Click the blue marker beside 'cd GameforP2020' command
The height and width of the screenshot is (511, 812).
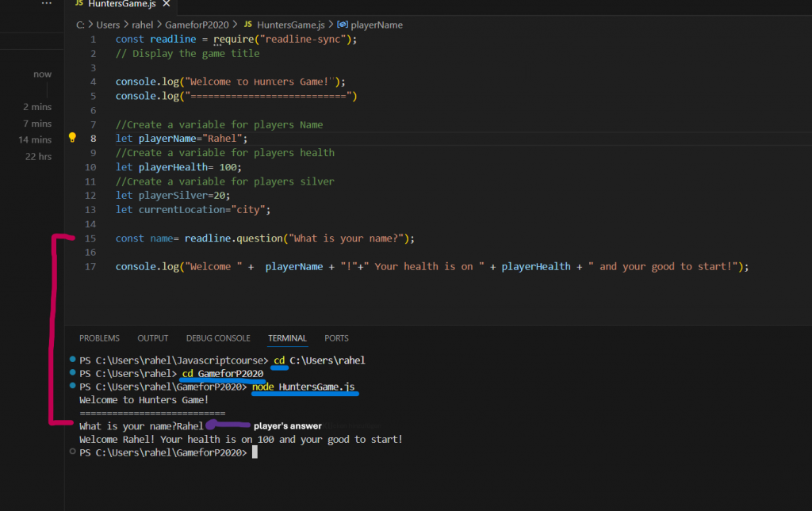pyautogui.click(x=73, y=373)
